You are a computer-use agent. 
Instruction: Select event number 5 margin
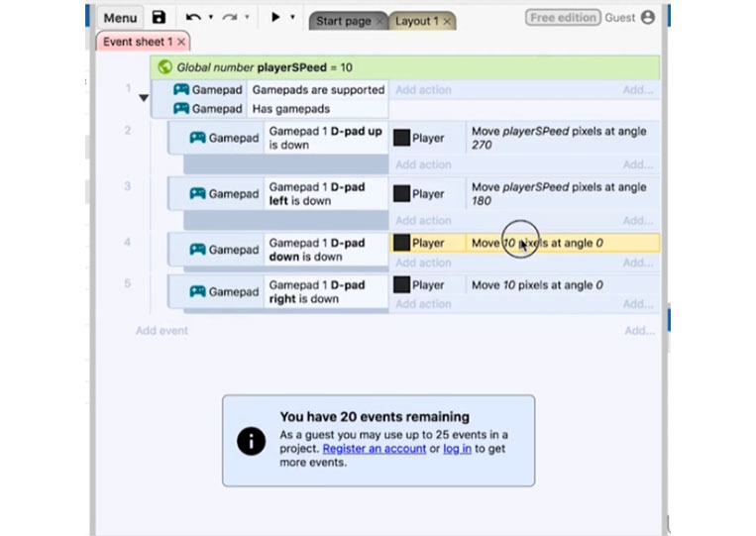click(127, 283)
